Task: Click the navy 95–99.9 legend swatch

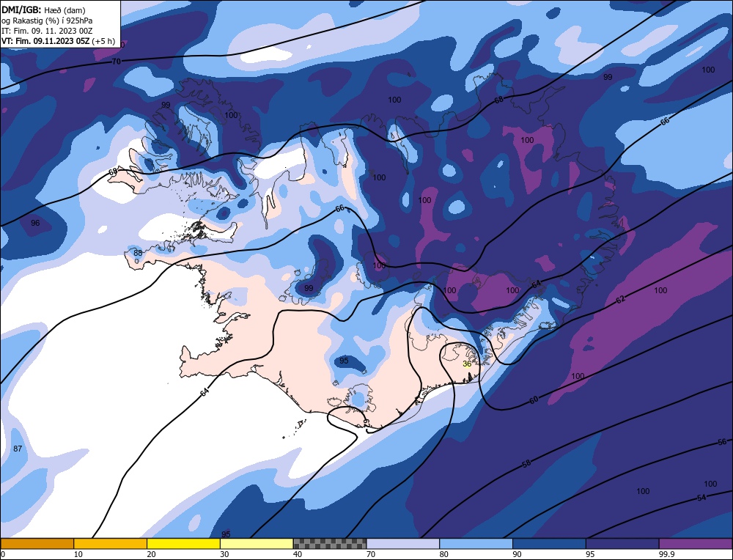Action: pyautogui.click(x=622, y=543)
